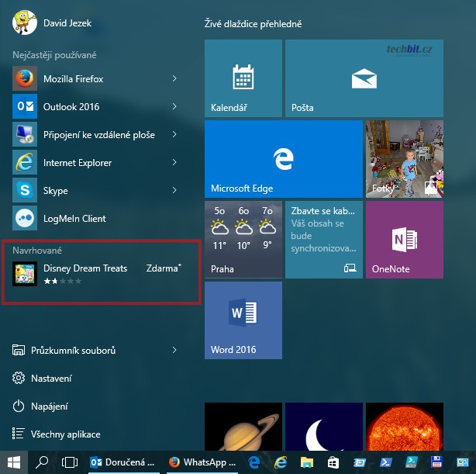Open Task View on taskbar
Viewport: 476px width, 474px height.
pos(70,462)
